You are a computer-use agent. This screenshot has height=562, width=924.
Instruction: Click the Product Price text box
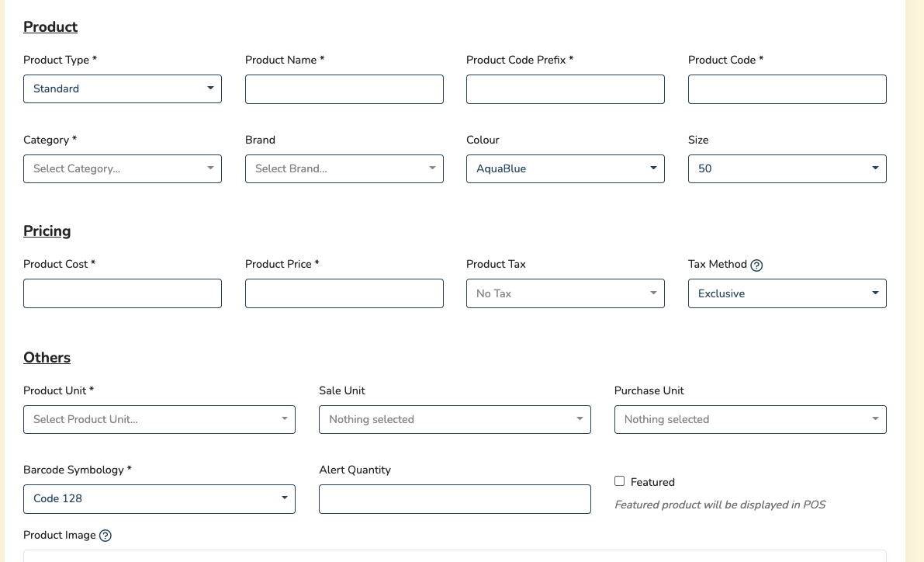click(x=344, y=293)
